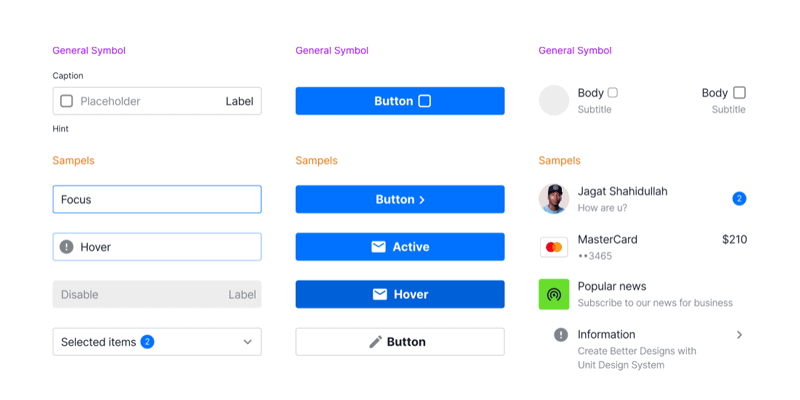Check the small box next to left Body
This screenshot has width=800, height=400.
click(613, 93)
